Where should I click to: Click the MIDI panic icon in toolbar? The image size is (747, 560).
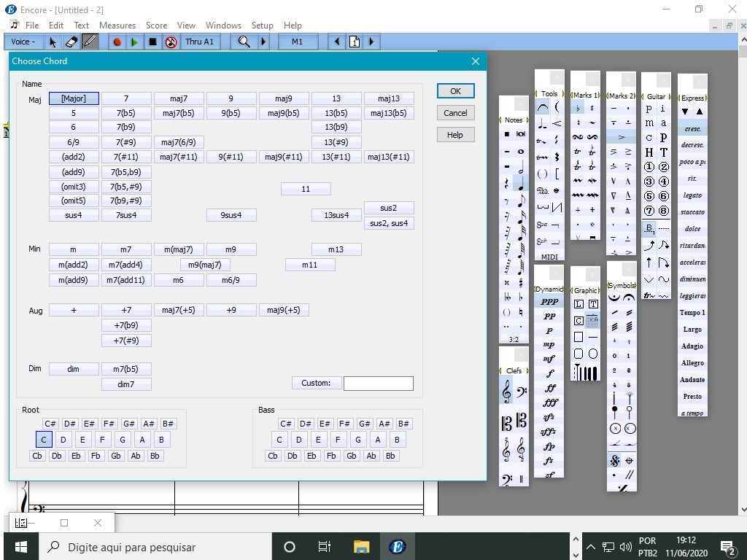(171, 42)
